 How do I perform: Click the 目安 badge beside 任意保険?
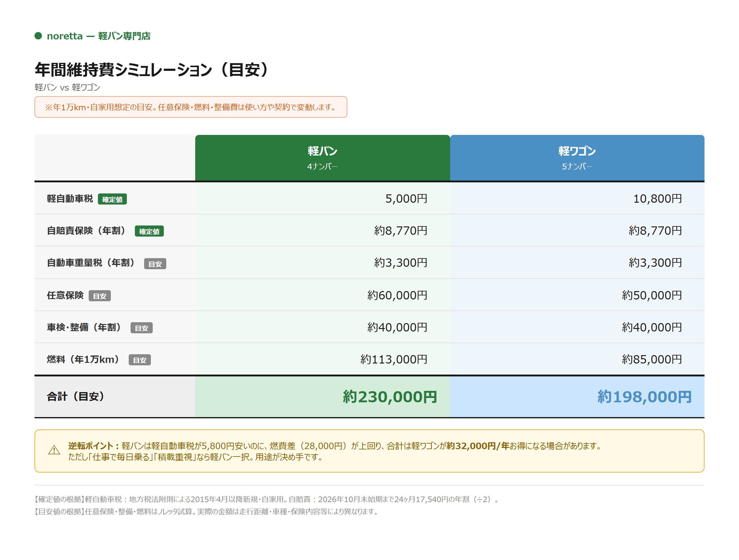99,296
